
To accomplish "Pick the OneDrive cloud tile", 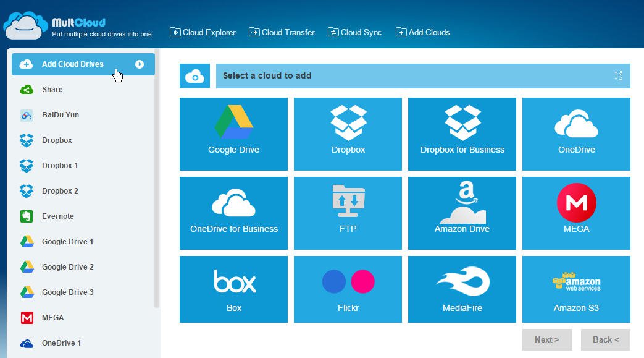I will coord(576,134).
